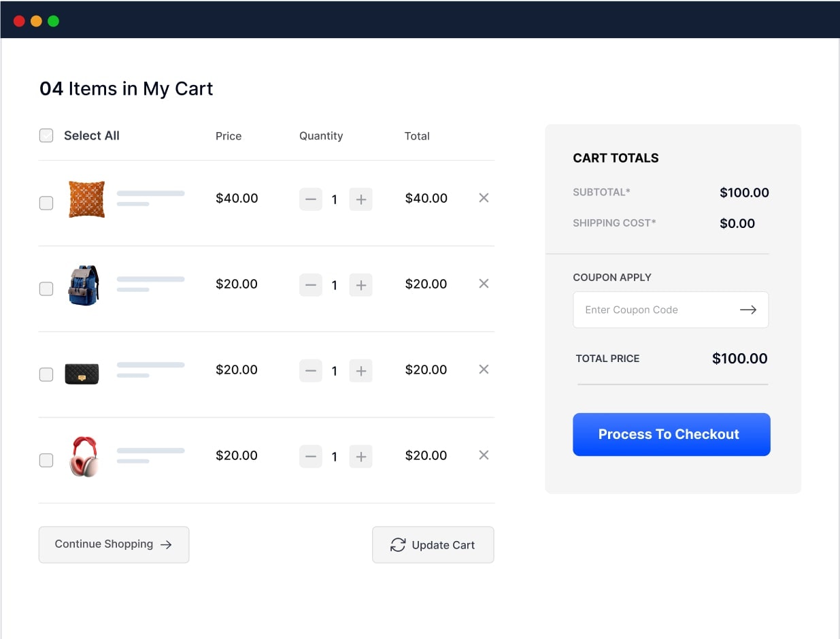
Task: Check the orange pillow item's checkbox
Action: click(x=46, y=202)
